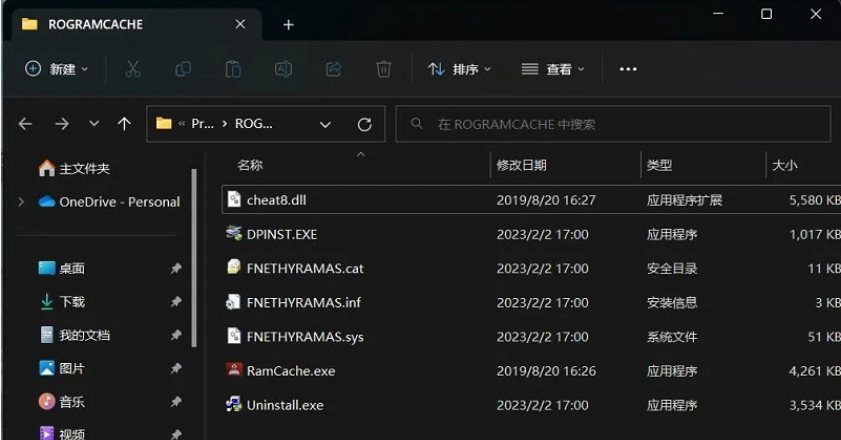The image size is (841, 440).
Task: Expand hidden path chevrons in address bar
Action: pyautogui.click(x=181, y=124)
